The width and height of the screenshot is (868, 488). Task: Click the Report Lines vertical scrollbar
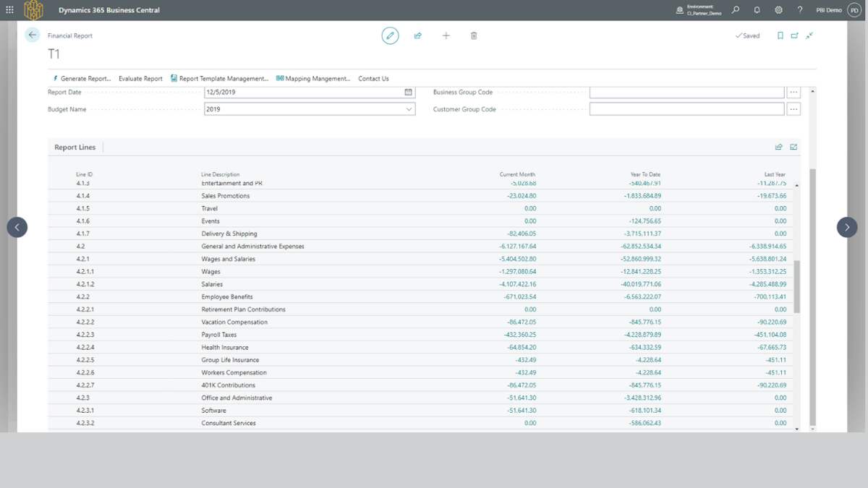coord(797,286)
